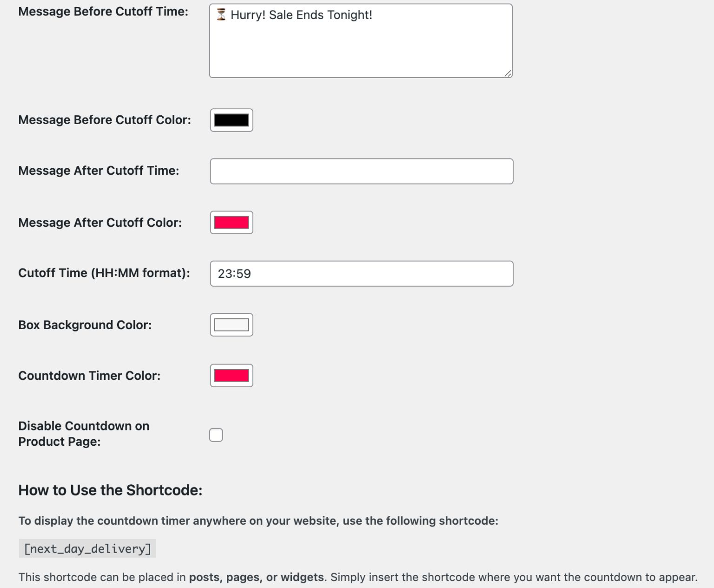Screen dimensions: 714x588
Task: Click the "How to Use the Shortcode:" heading
Action: [110, 490]
